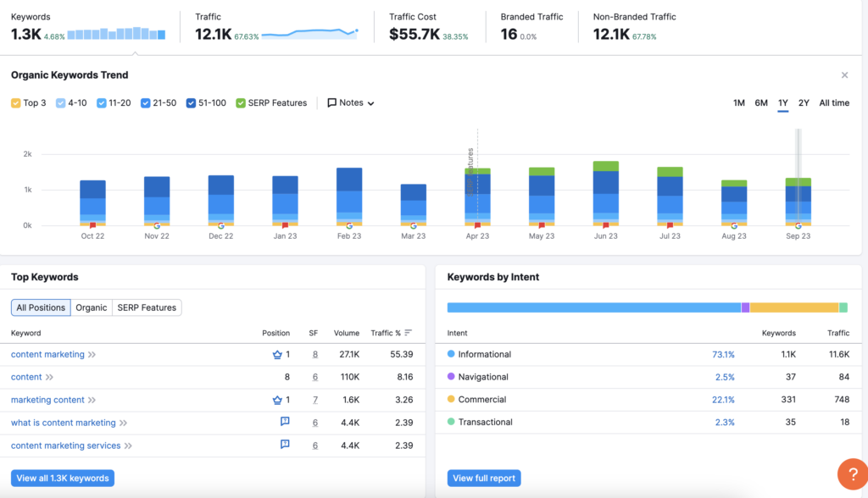This screenshot has height=498, width=868.
Task: Toggle the 4-10 positions checkbox
Action: coord(61,103)
